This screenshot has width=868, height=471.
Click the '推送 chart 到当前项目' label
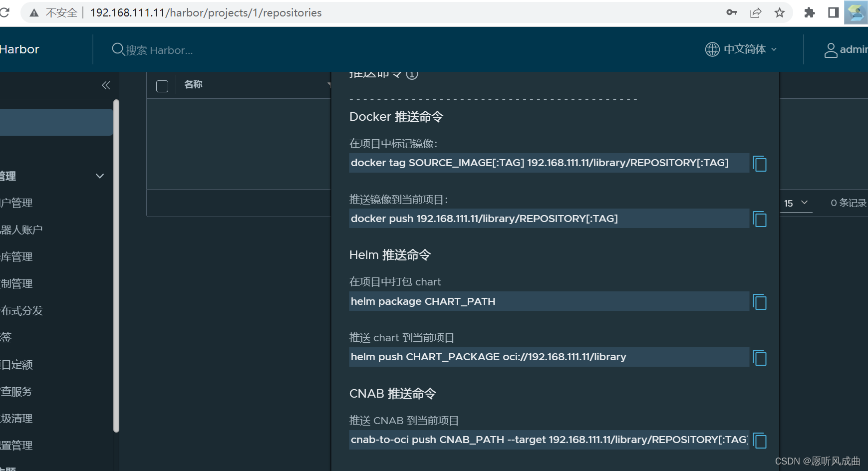tap(402, 338)
